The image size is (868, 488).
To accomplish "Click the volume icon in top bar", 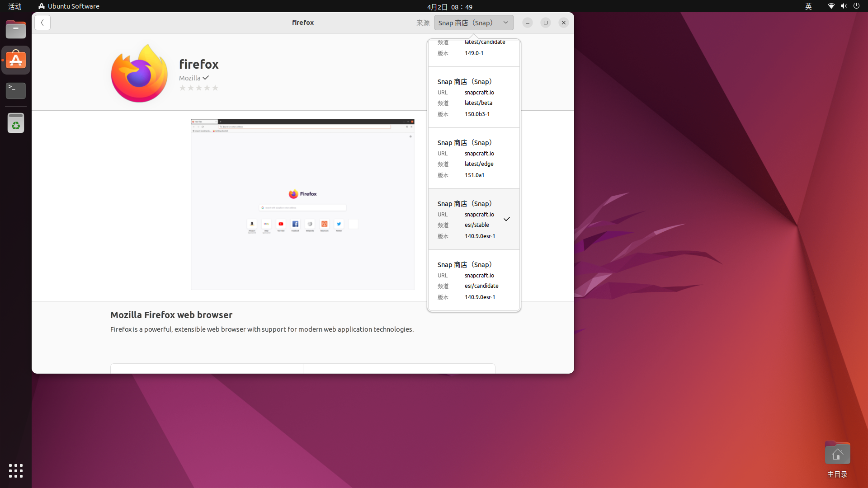I will (844, 6).
